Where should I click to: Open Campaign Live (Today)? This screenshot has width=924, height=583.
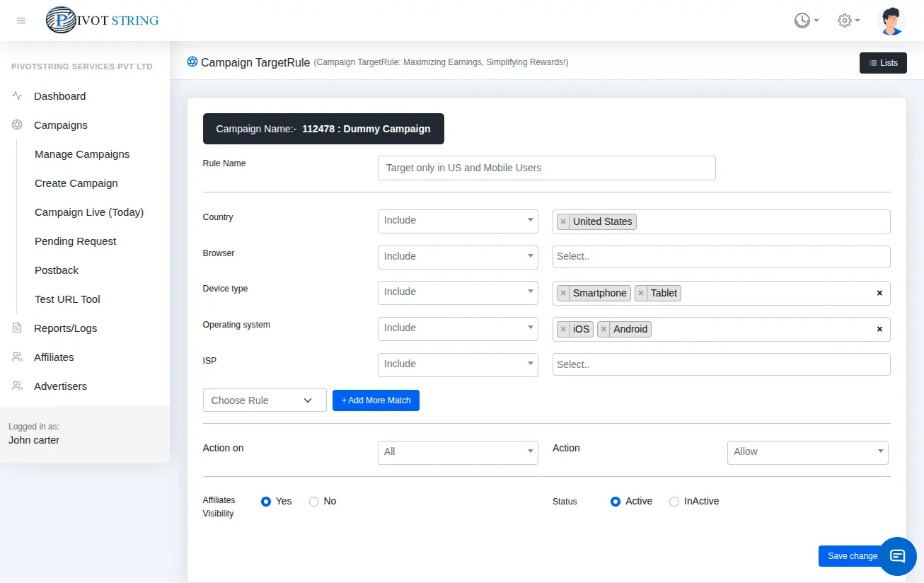(89, 212)
